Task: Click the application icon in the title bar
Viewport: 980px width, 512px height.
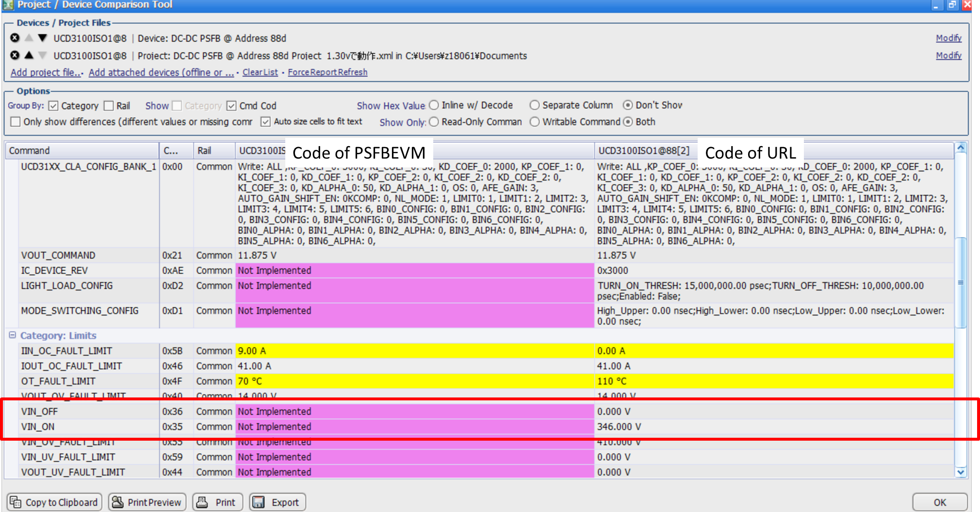Action: [7, 5]
